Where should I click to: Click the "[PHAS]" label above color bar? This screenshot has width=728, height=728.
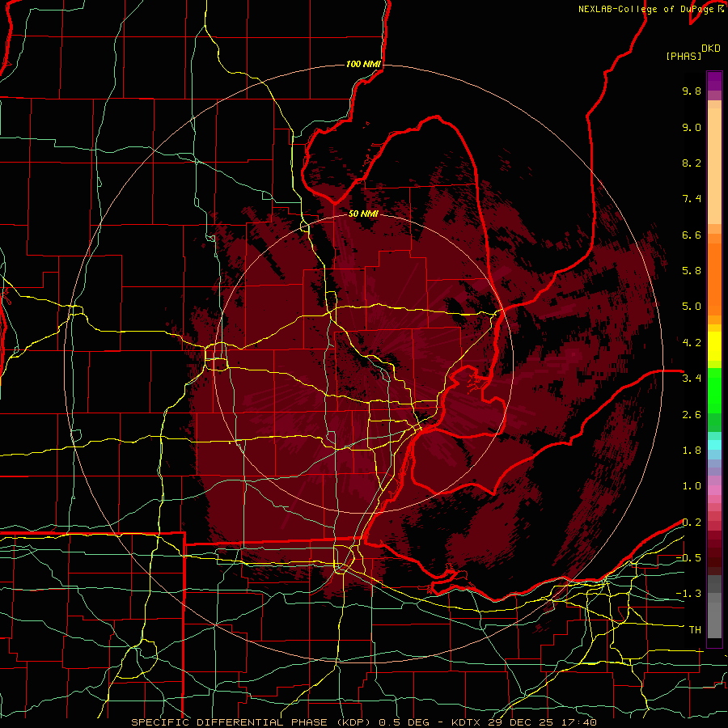click(x=684, y=56)
